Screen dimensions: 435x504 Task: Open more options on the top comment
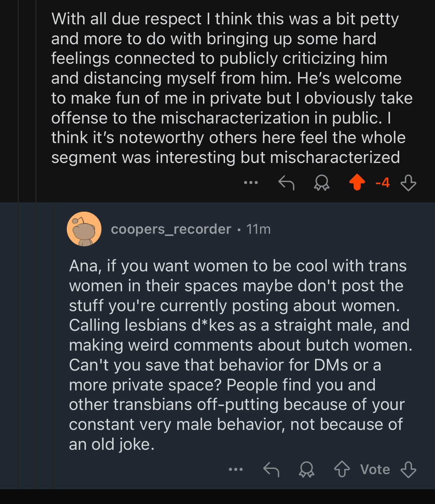(x=251, y=183)
